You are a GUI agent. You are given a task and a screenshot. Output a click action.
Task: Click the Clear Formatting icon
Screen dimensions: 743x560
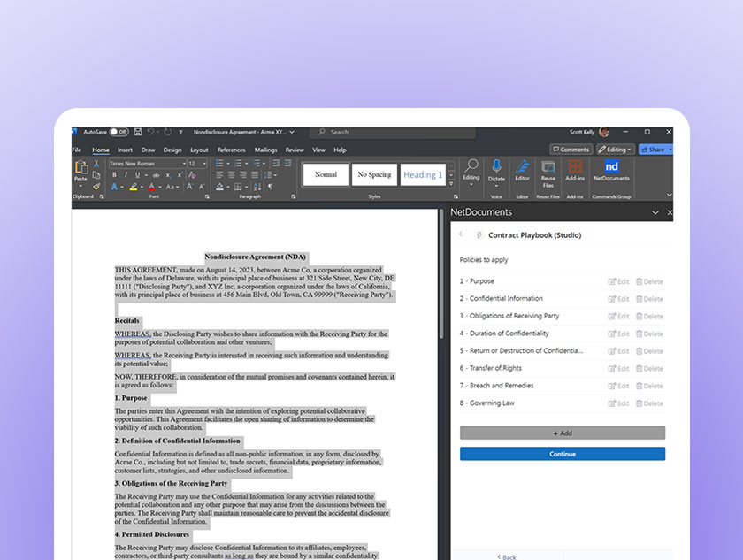click(x=193, y=175)
